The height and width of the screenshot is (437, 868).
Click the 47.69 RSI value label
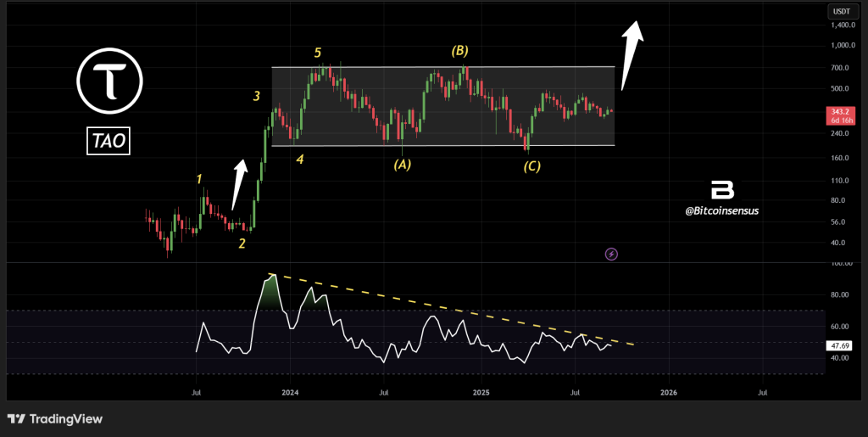pyautogui.click(x=838, y=346)
